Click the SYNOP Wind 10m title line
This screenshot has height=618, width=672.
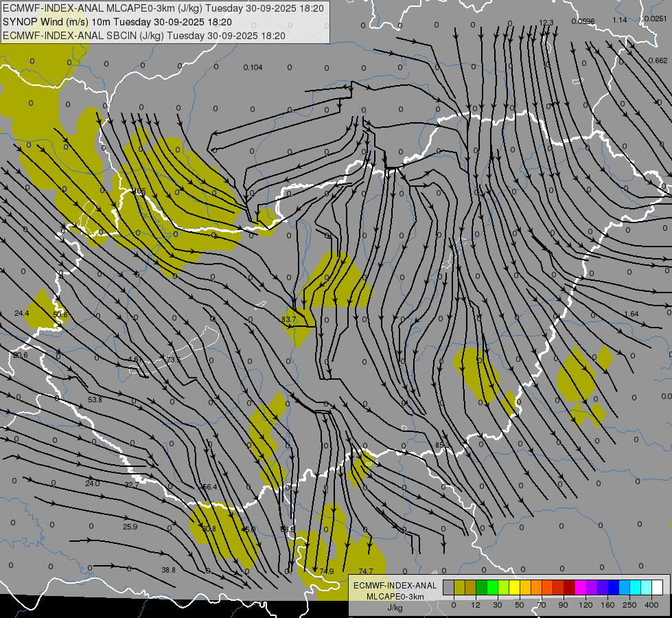pyautogui.click(x=117, y=22)
